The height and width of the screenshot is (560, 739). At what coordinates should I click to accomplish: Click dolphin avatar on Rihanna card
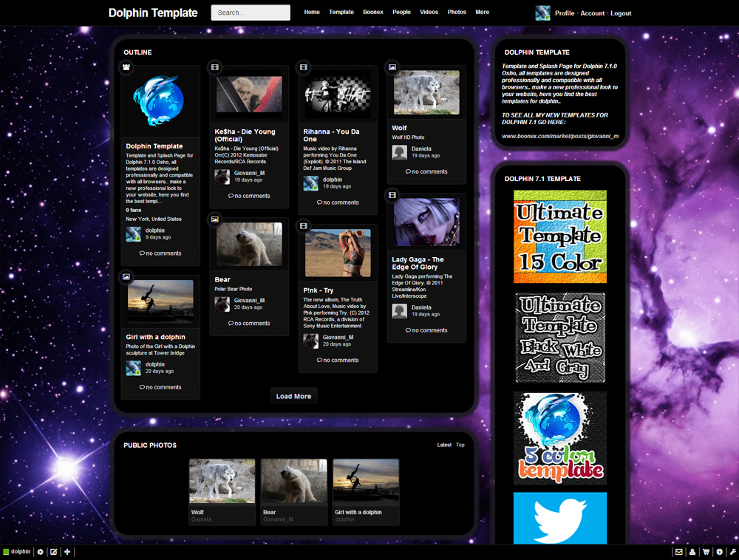pos(310,183)
